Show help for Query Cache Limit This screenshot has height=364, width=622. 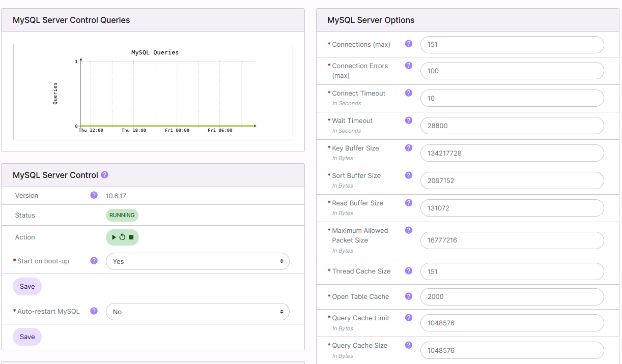coord(408,317)
